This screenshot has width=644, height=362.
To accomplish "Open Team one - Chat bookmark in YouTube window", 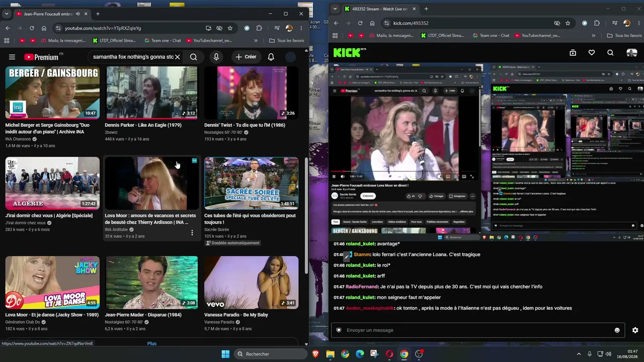I will 163,41.
